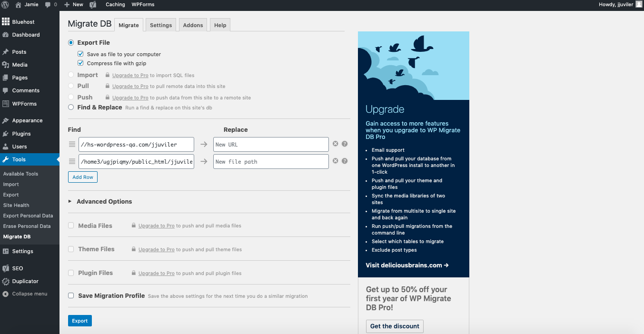644x334 pixels.
Task: Click the Duplicator gear icon
Action: coord(6,281)
